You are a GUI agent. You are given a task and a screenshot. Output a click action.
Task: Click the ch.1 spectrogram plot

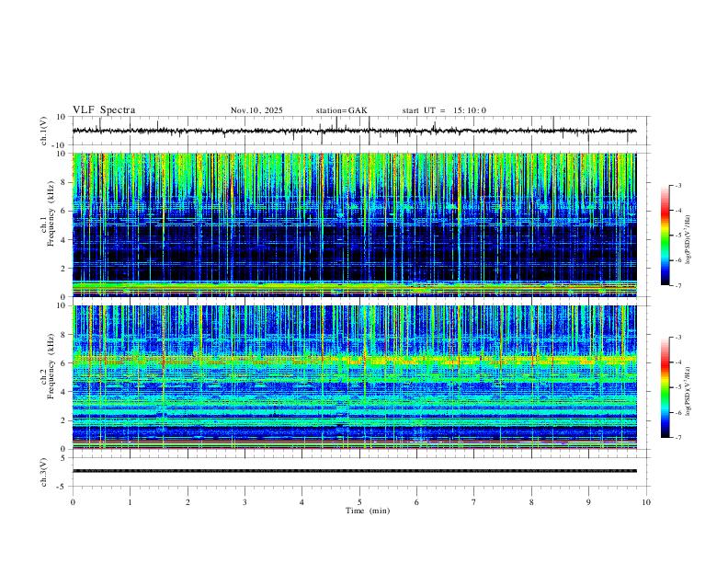tap(354, 224)
